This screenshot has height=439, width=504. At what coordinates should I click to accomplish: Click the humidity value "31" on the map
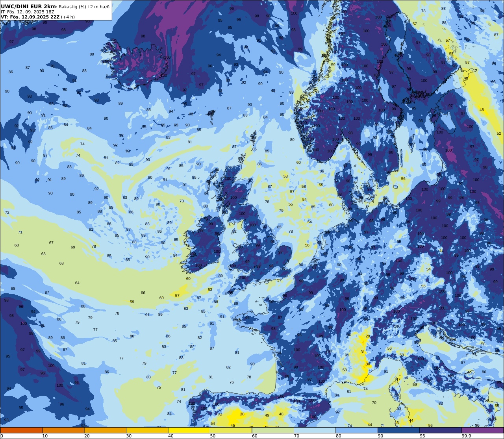coord(363,352)
